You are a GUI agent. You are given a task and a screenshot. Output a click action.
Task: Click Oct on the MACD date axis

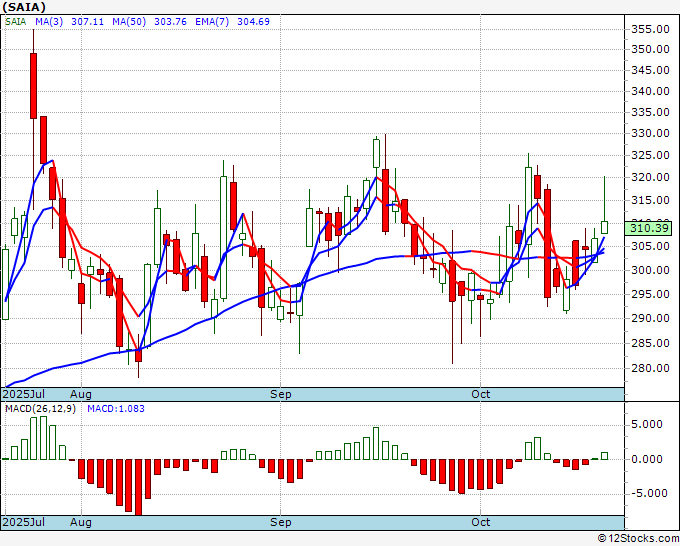pos(481,522)
